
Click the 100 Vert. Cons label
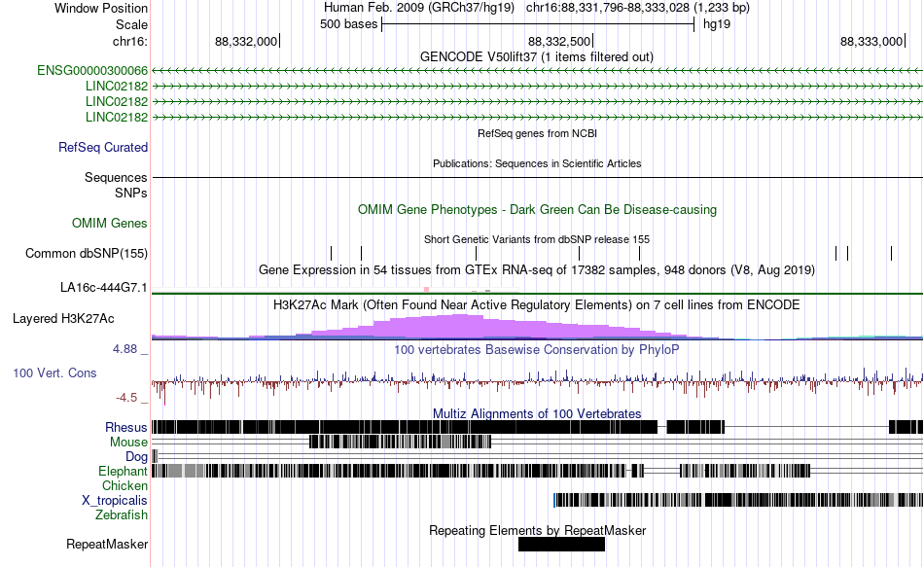(x=54, y=373)
